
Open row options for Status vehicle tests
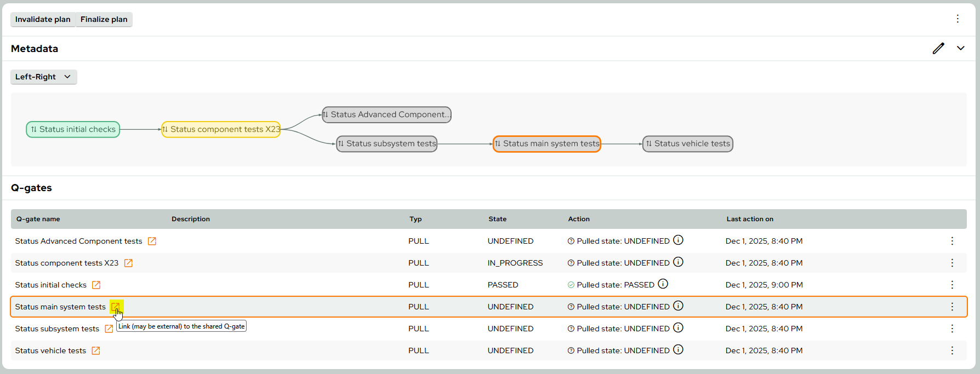coord(952,350)
